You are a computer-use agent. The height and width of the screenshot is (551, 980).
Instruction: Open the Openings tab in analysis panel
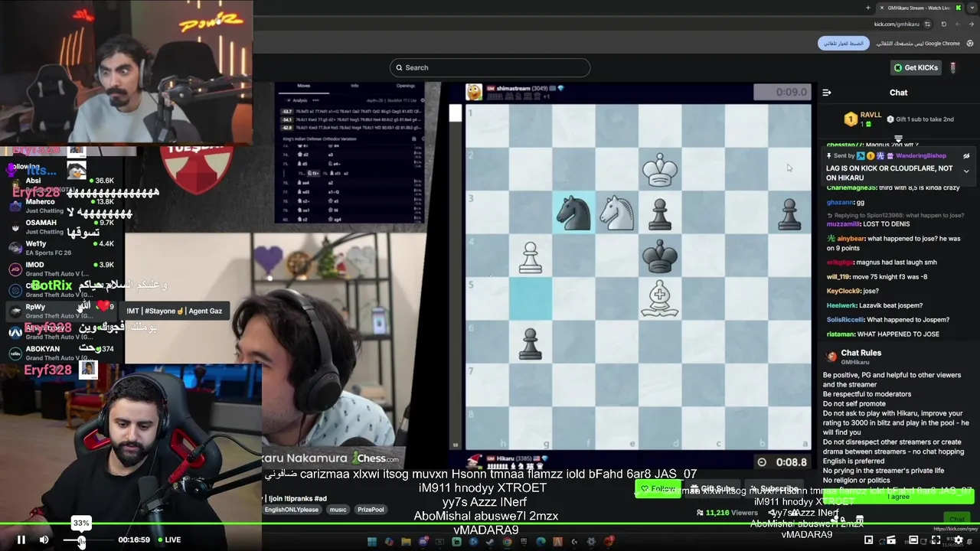click(405, 86)
